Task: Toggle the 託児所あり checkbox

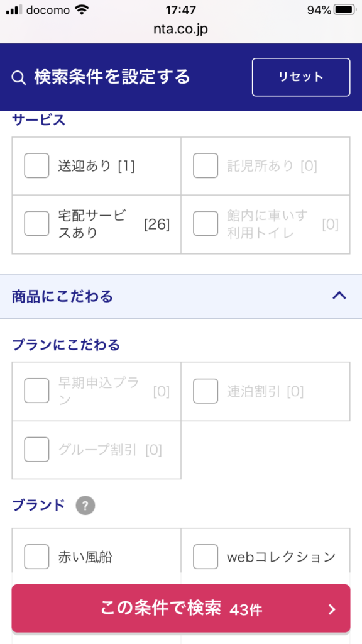Action: 206,165
